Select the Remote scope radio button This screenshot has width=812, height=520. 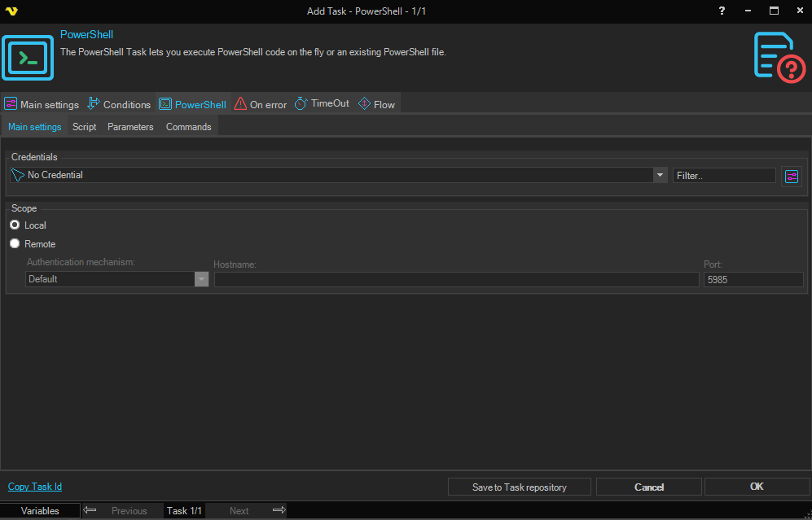tap(15, 244)
